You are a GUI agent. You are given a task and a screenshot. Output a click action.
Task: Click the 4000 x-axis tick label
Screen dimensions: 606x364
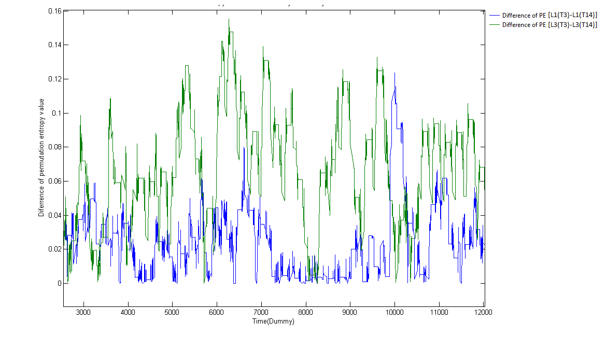coord(128,312)
